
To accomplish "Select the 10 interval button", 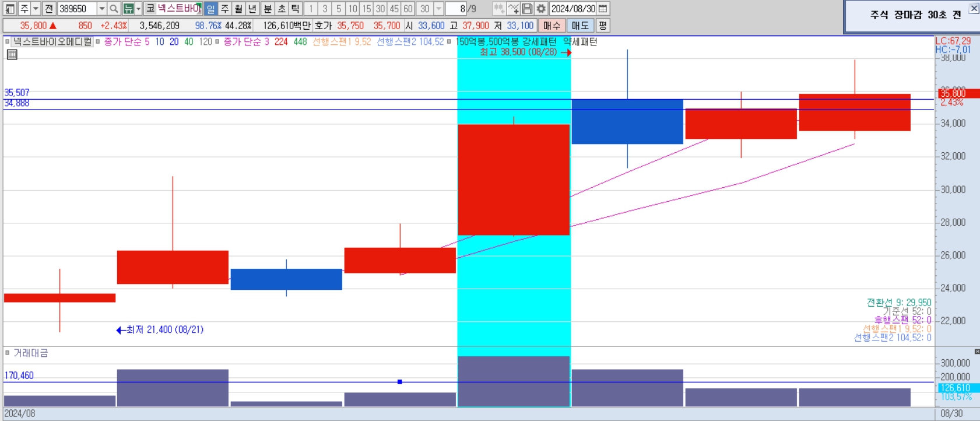I will 353,9.
